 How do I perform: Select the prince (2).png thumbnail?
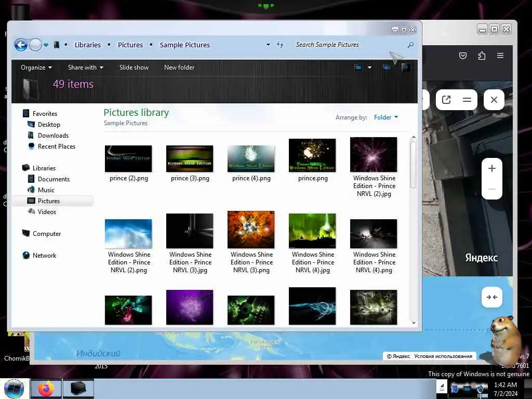pos(128,159)
